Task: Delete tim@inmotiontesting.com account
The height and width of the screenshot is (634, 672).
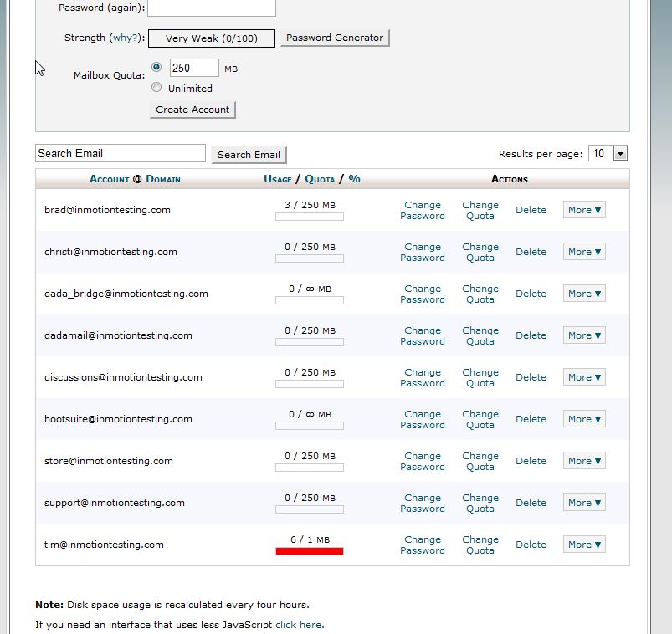Action: coord(531,545)
